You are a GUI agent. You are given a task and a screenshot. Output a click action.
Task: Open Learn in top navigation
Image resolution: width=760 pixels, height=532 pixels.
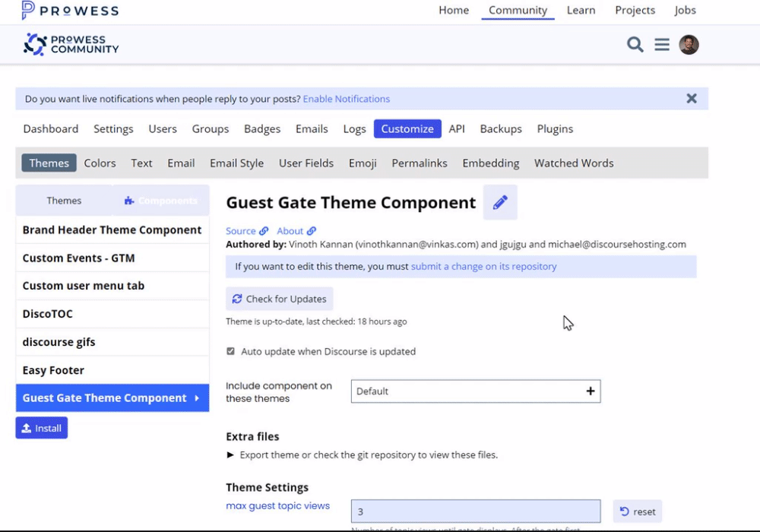[581, 10]
